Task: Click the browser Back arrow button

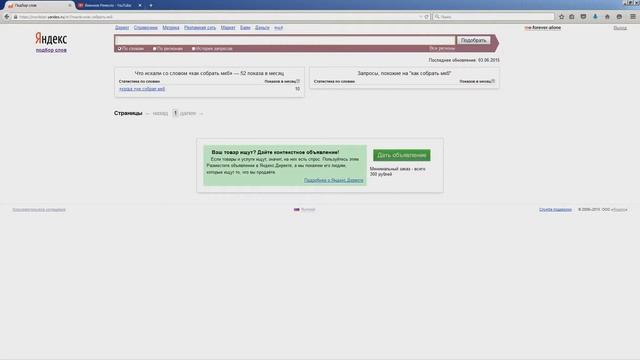Action: pyautogui.click(x=7, y=17)
